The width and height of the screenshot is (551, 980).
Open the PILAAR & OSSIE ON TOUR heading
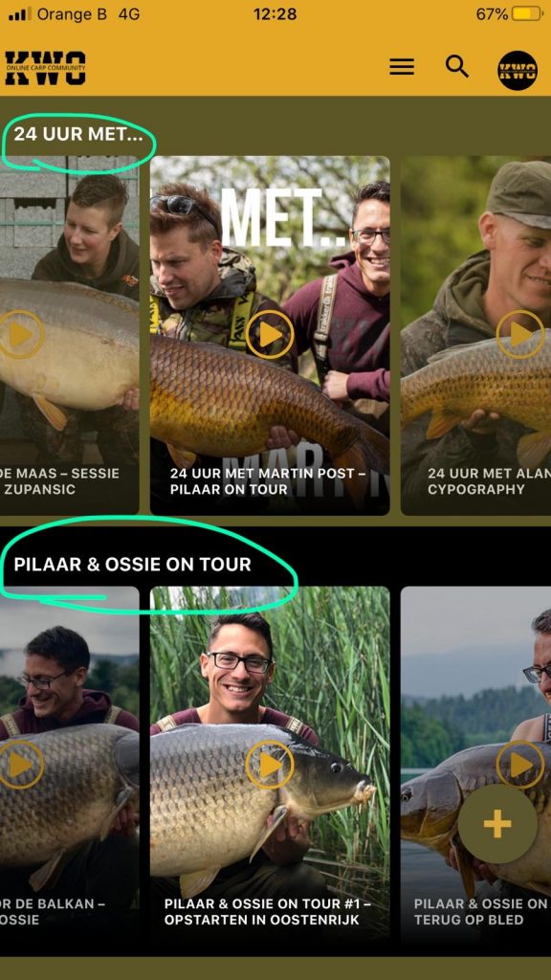pyautogui.click(x=132, y=565)
